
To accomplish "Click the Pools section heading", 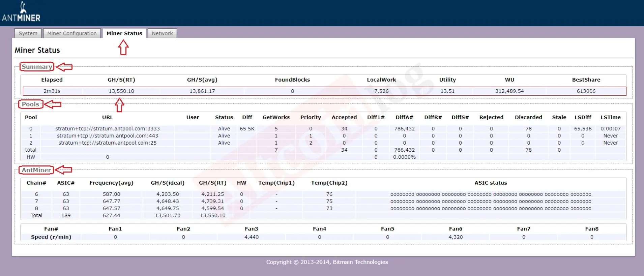I will (31, 104).
